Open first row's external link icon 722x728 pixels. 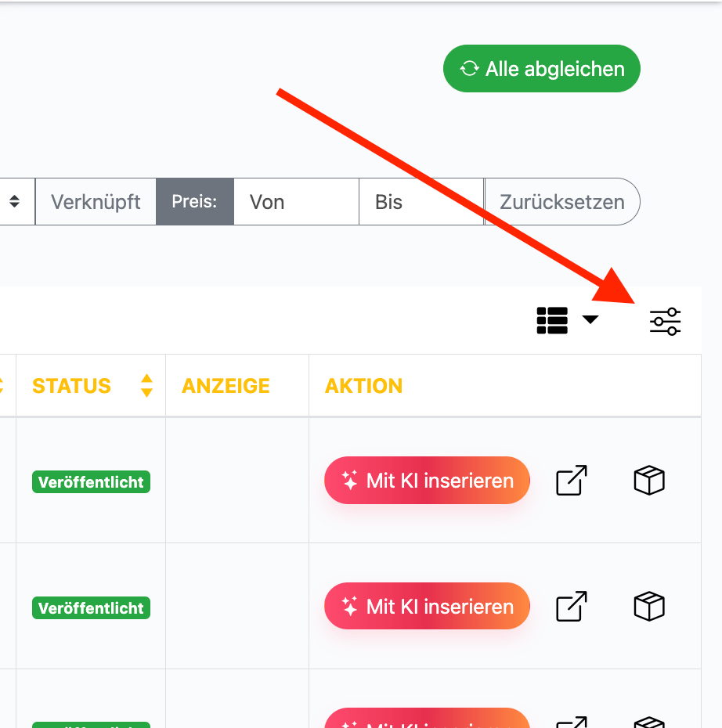click(572, 481)
